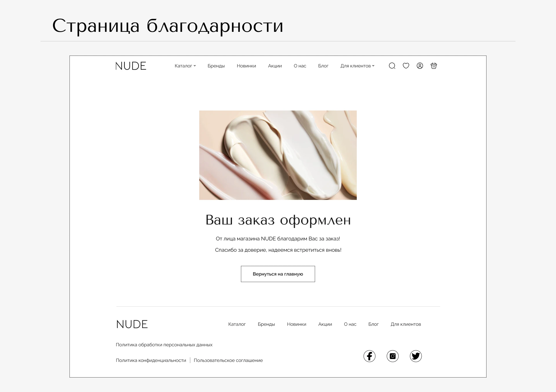Open the shopping basket icon

pyautogui.click(x=434, y=66)
